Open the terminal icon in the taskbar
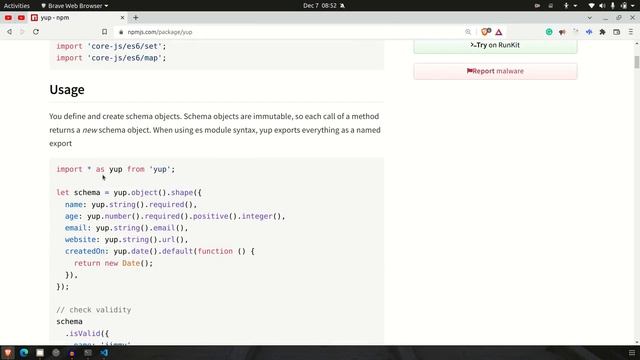This screenshot has height=360, width=640. point(88,353)
